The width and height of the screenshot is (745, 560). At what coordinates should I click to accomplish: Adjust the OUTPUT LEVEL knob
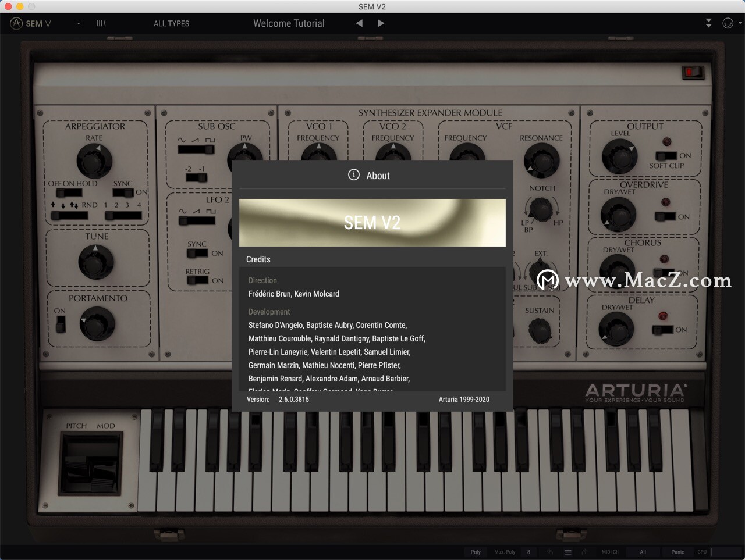[x=619, y=156]
